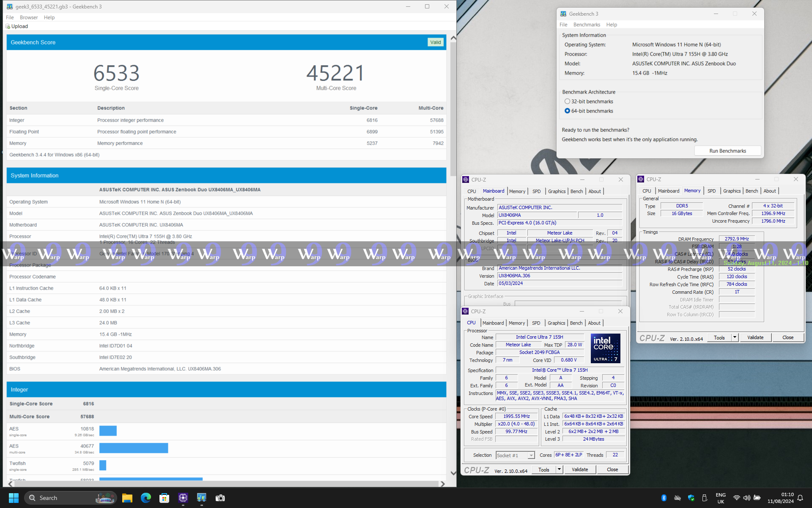Switch to Graphics tab in the CPU-Z Memory window

point(732,191)
